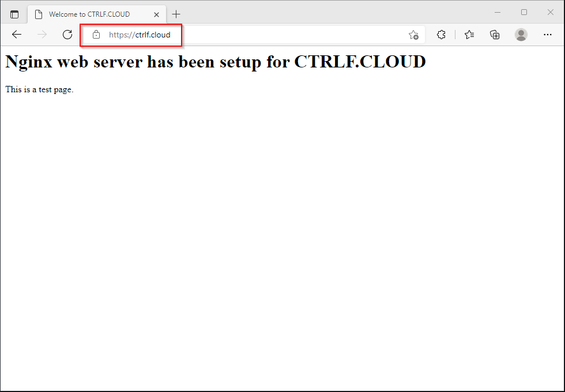Click the Nginx web server heading text

coord(215,62)
